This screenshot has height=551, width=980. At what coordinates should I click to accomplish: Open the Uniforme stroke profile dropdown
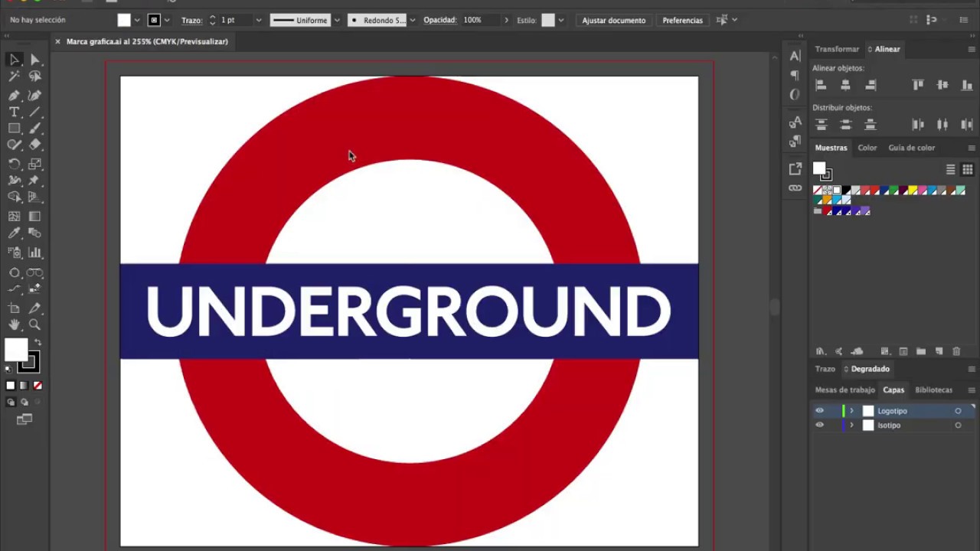pos(336,20)
